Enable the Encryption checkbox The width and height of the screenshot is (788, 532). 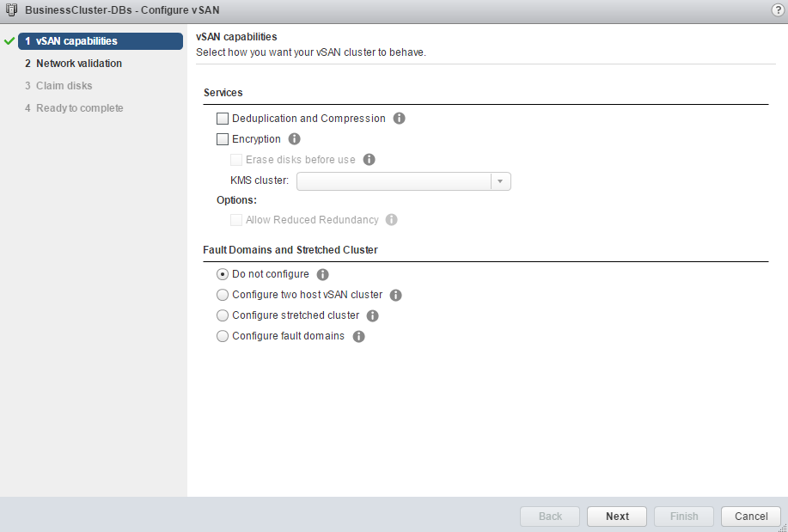click(x=223, y=139)
